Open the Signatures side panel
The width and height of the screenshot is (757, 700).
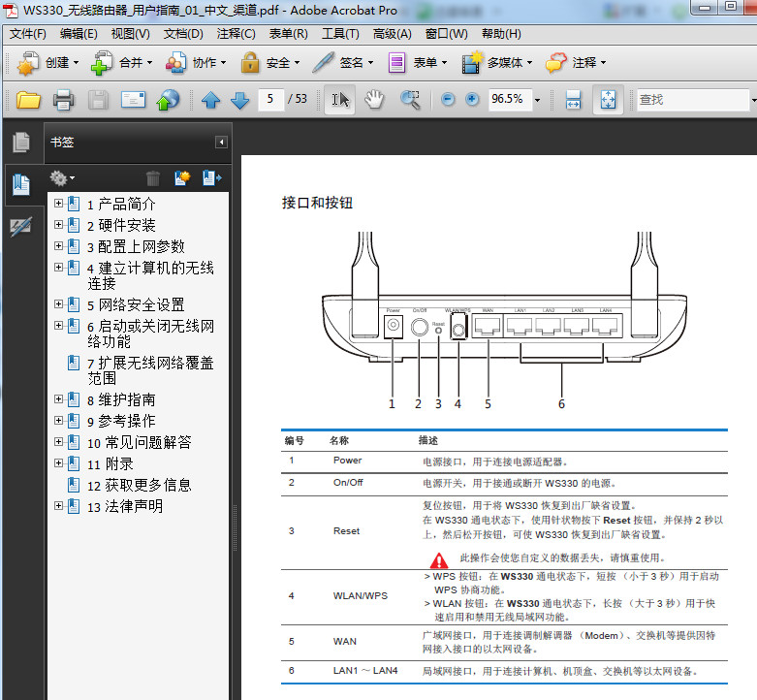(20, 227)
